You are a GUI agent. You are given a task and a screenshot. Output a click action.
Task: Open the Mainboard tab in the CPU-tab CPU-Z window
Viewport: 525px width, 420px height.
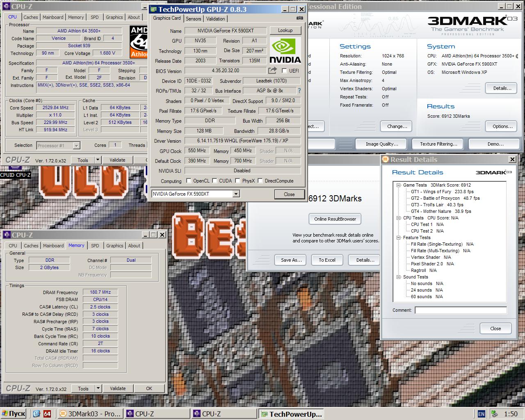pos(53,17)
